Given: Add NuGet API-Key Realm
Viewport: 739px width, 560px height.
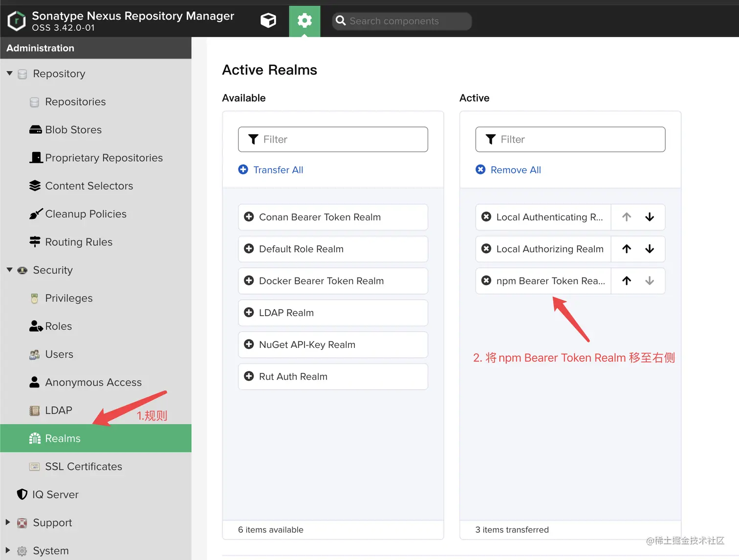Looking at the screenshot, I should coord(333,345).
